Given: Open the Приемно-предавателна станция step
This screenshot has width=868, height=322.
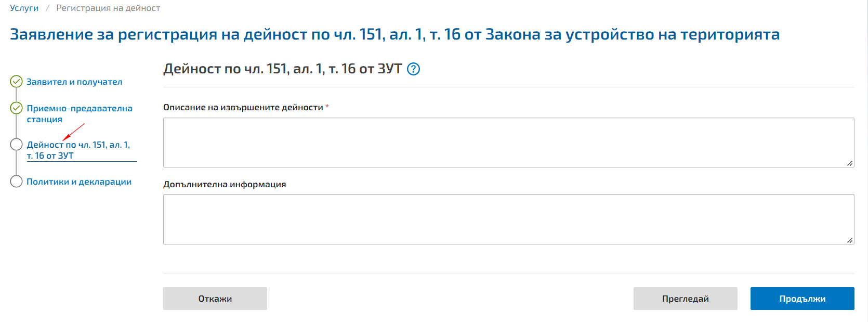Looking at the screenshot, I should (x=80, y=113).
